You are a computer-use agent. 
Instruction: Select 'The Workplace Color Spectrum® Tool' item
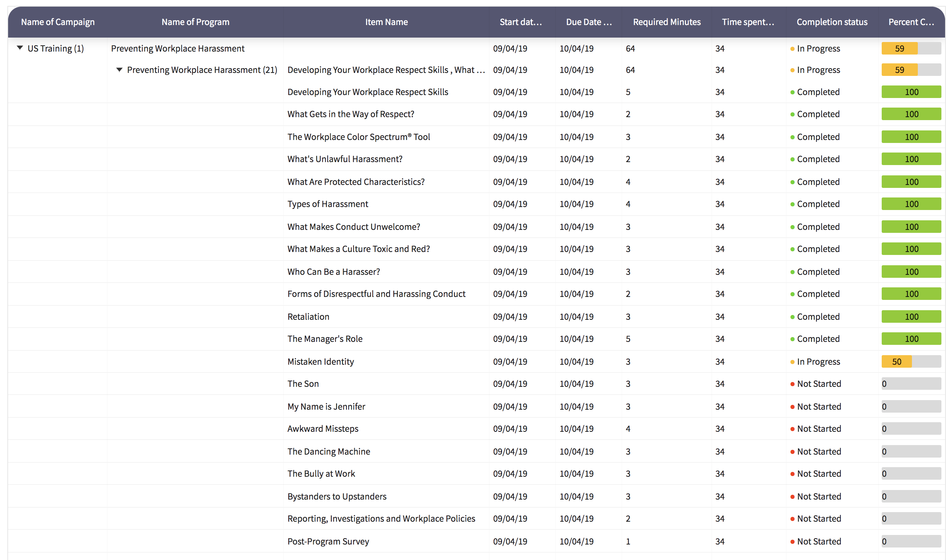[x=359, y=137]
